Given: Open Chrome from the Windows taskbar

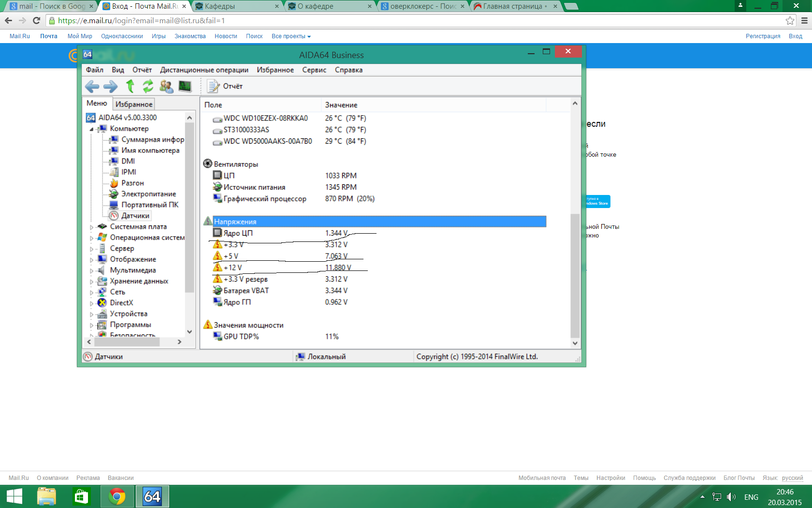Looking at the screenshot, I should pyautogui.click(x=117, y=496).
